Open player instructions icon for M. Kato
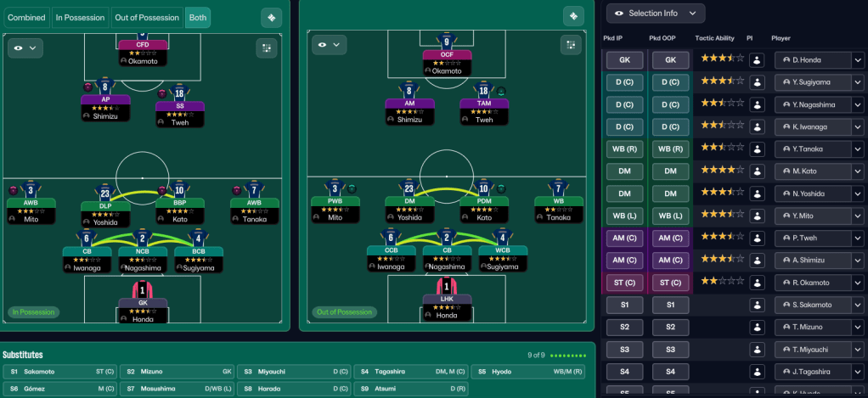 point(757,171)
